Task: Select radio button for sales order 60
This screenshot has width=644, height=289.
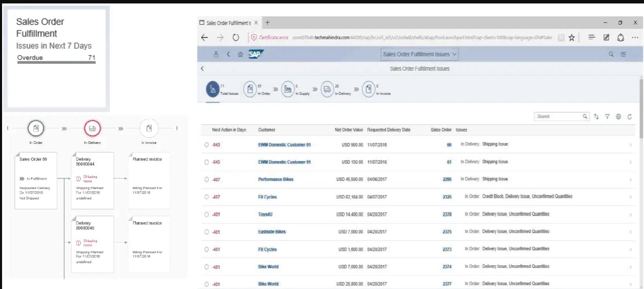Action: (206, 145)
